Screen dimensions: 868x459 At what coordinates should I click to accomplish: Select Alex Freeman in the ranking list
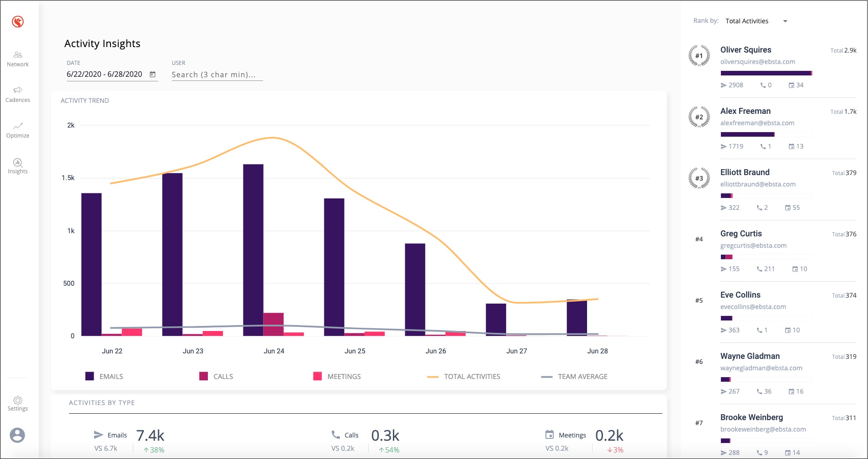tap(745, 111)
